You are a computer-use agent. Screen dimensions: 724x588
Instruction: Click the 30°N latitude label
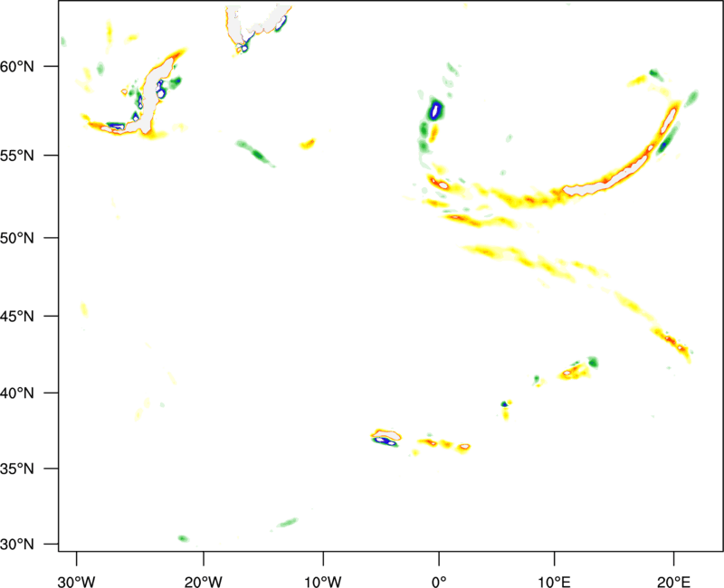point(17,545)
